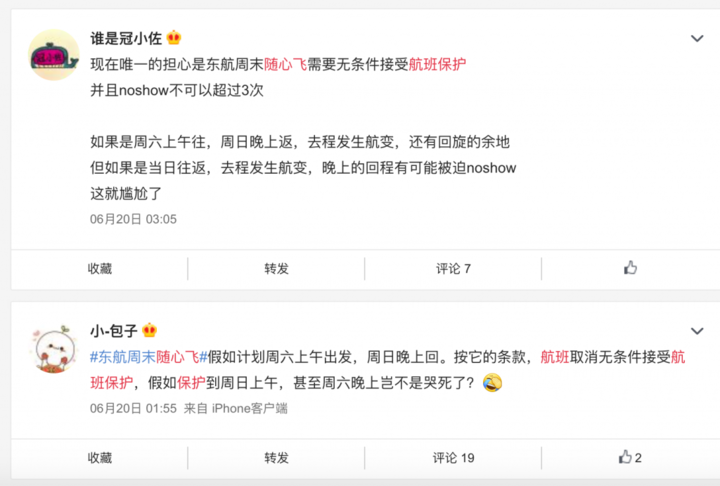
Task: Open timestamp 06月20日 03:05
Action: tap(133, 219)
